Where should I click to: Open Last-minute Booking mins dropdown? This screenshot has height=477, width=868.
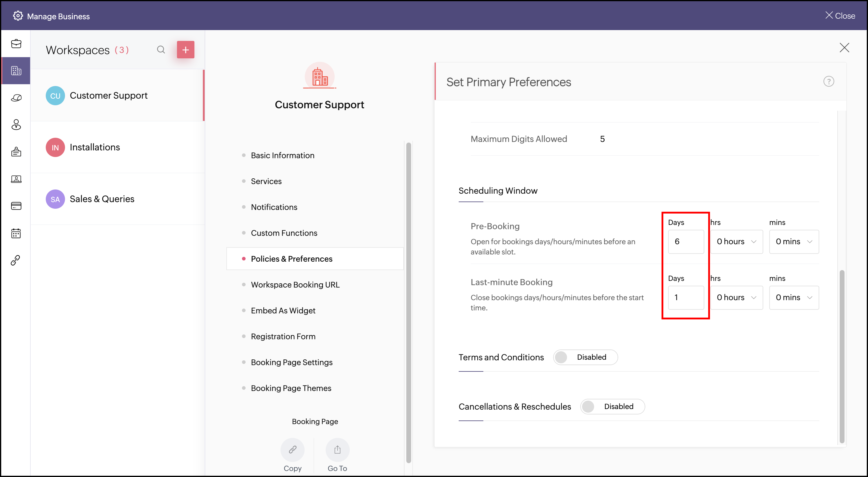(794, 297)
